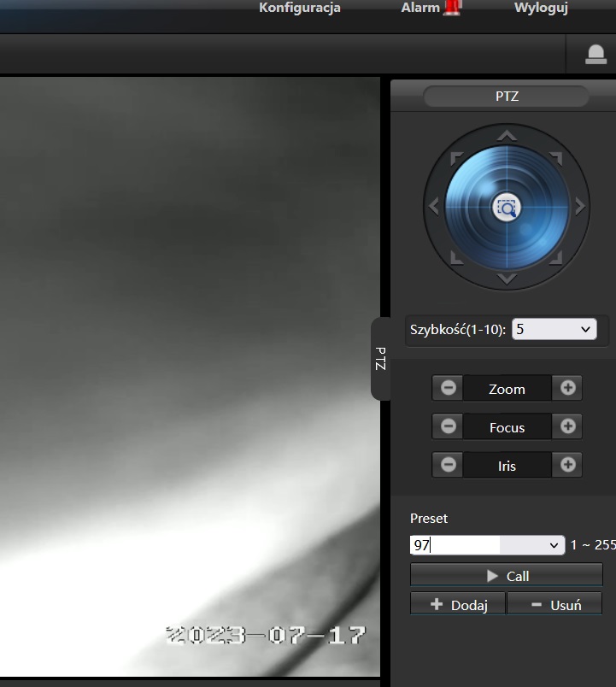Click the Iris label

pyautogui.click(x=507, y=467)
